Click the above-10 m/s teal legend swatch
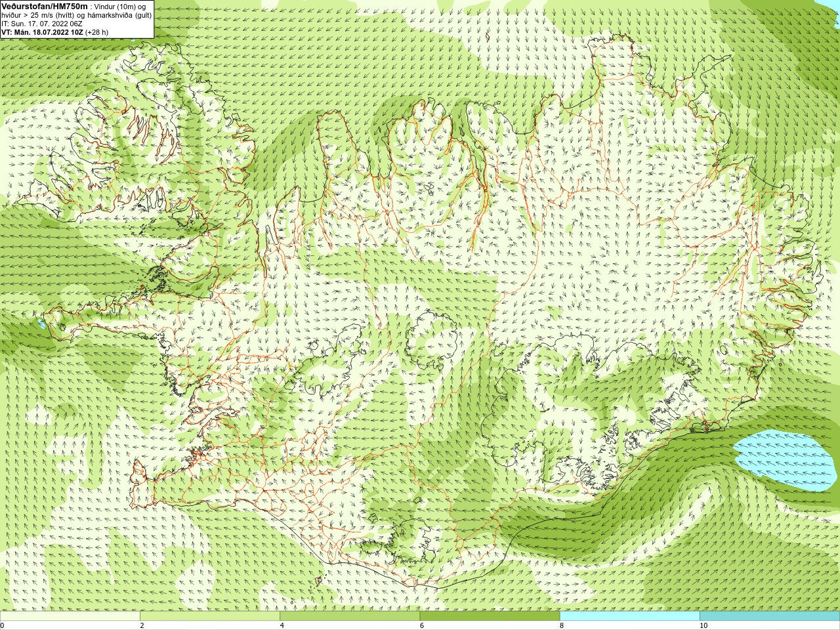840x630 pixels. coord(770,616)
